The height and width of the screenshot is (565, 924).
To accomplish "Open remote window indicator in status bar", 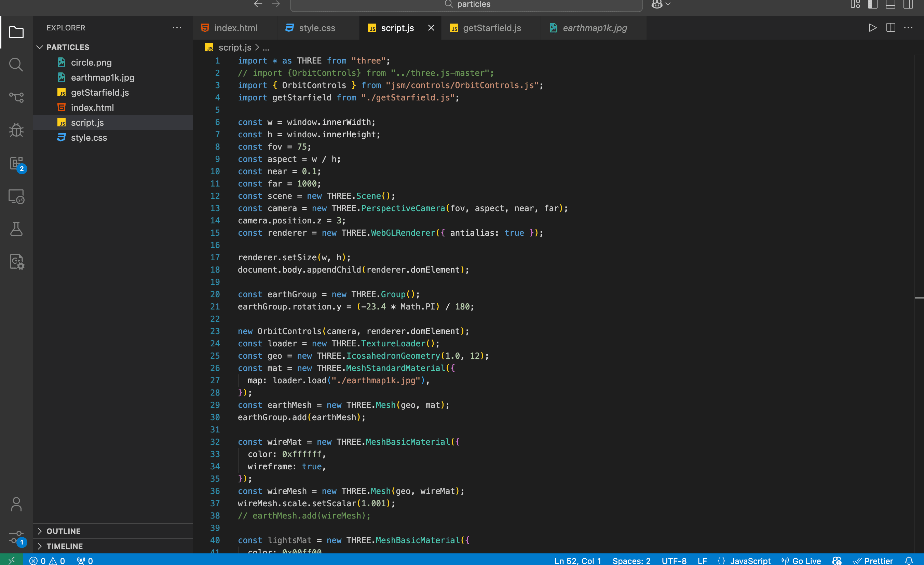I will (x=11, y=560).
